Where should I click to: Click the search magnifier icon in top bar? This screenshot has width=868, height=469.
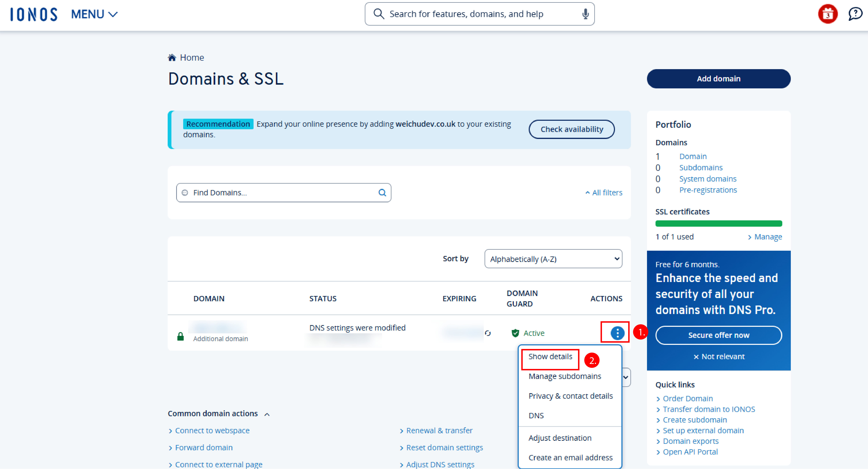tap(379, 14)
